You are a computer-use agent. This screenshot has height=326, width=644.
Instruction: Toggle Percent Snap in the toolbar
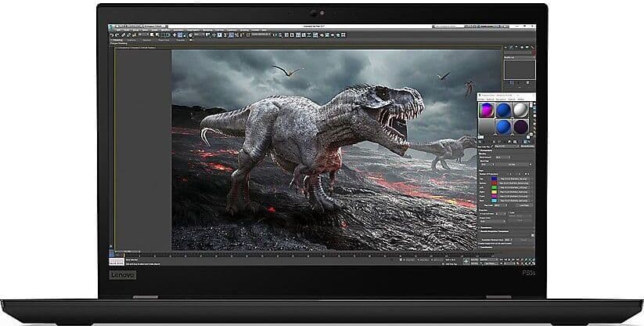(x=236, y=35)
